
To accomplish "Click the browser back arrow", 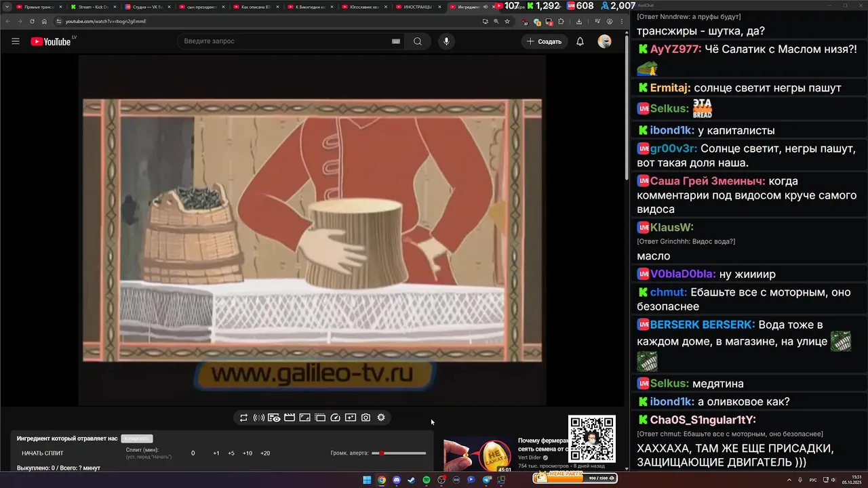I will 8,21.
